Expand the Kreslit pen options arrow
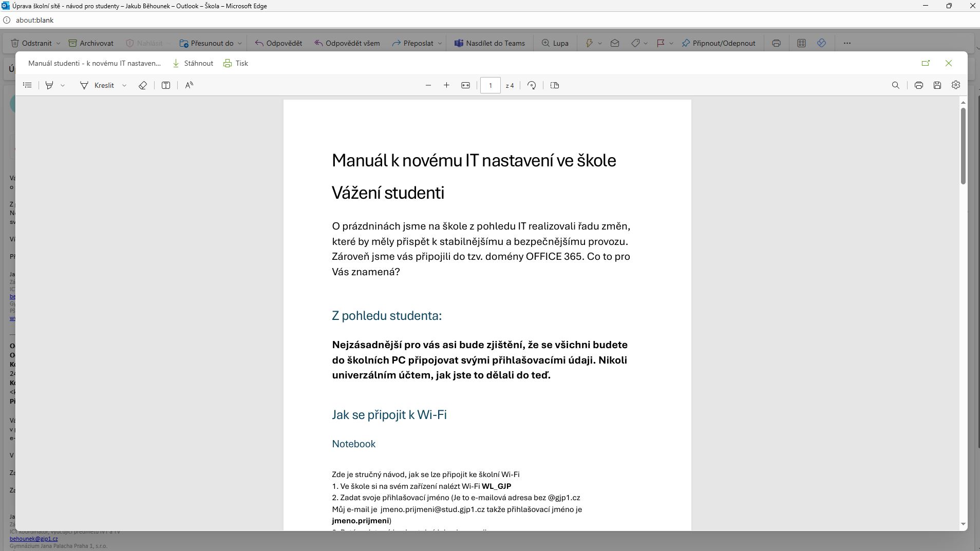The width and height of the screenshot is (980, 551). [124, 85]
